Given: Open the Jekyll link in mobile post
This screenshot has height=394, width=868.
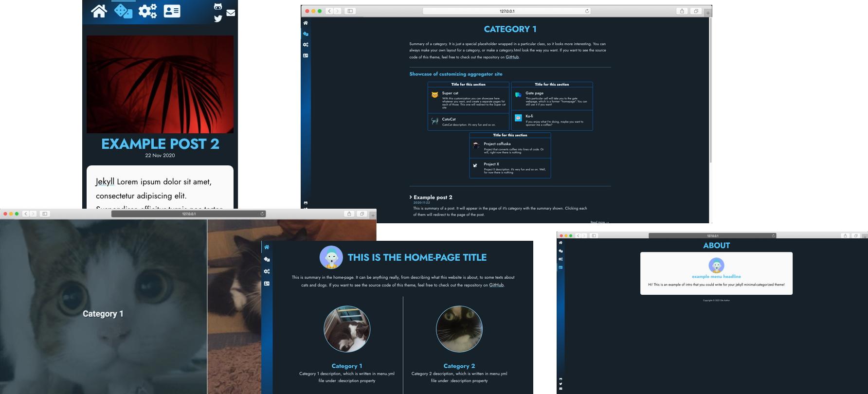Looking at the screenshot, I should click(x=105, y=181).
